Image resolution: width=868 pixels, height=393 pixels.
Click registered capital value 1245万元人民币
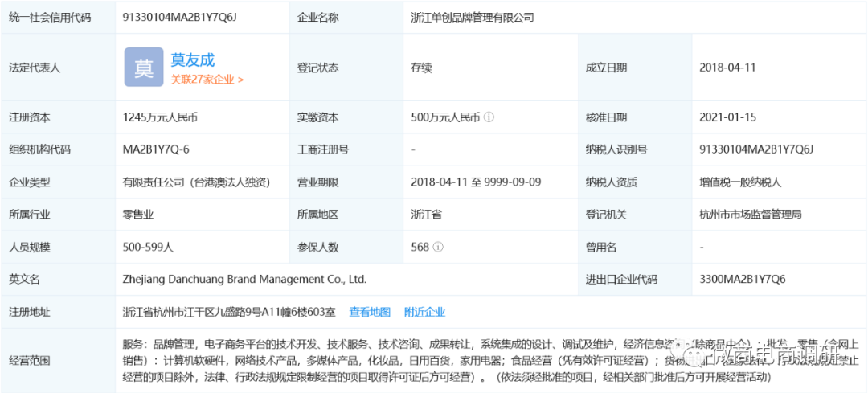(160, 117)
